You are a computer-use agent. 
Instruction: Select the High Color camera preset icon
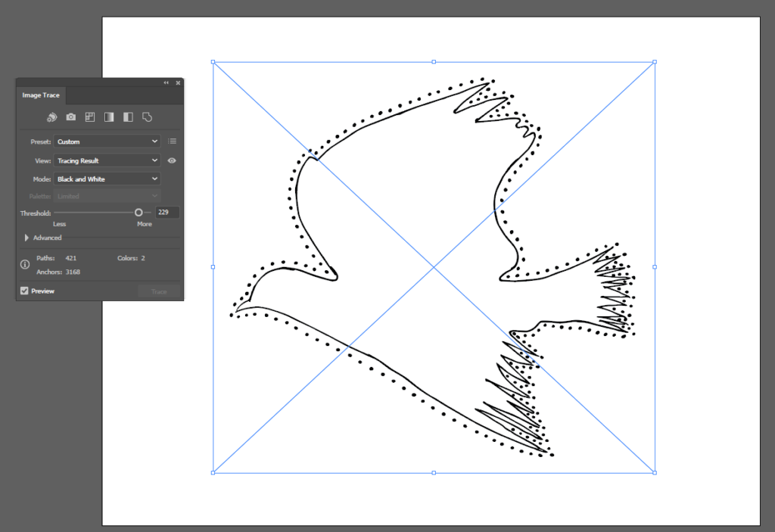70,117
